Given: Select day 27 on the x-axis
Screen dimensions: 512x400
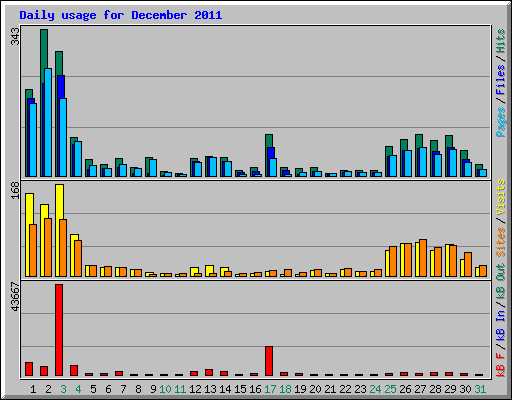Looking at the screenshot, I should (x=420, y=389).
